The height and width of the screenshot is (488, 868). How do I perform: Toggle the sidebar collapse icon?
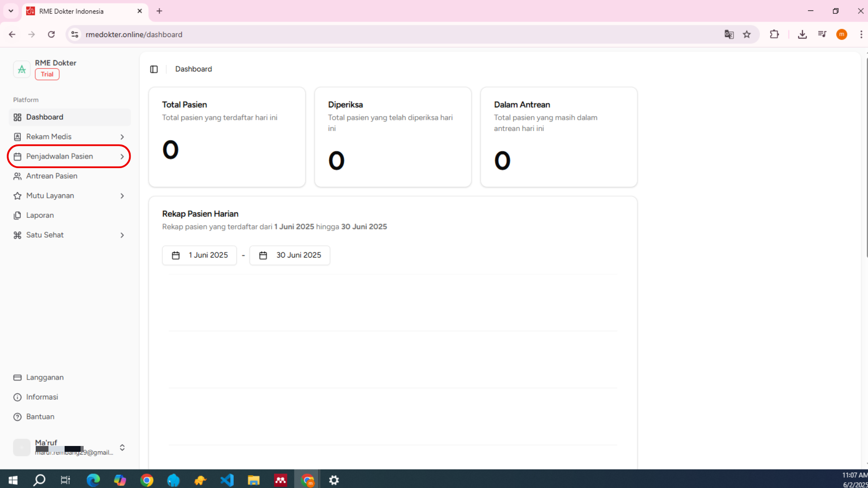point(154,69)
